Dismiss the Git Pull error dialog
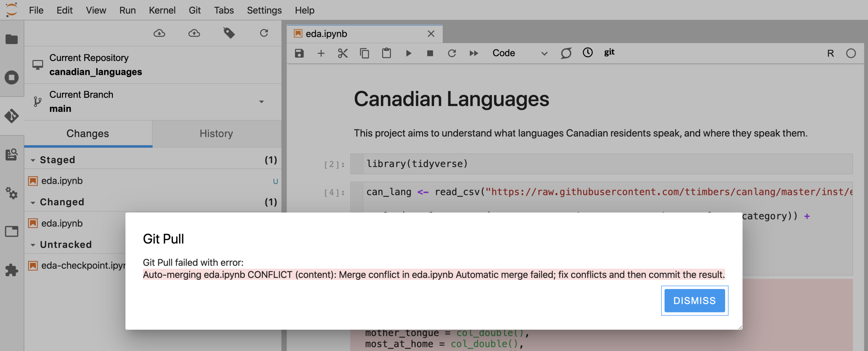The image size is (868, 351). (694, 301)
